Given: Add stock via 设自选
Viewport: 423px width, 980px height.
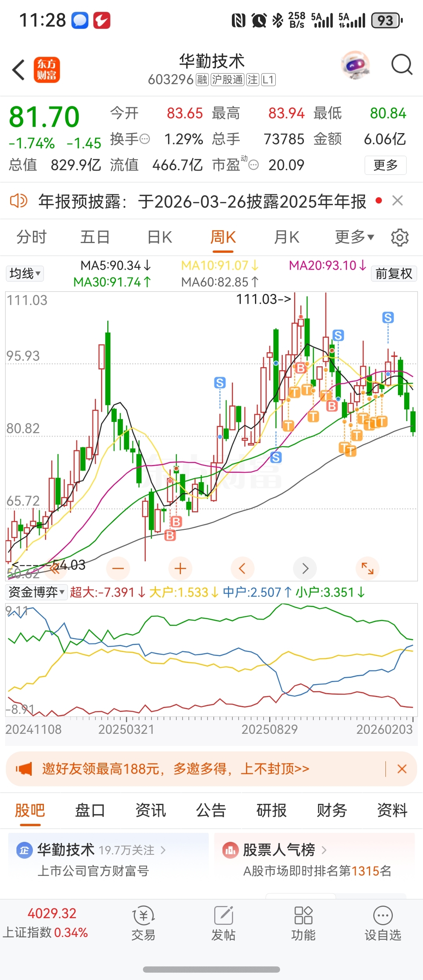Looking at the screenshot, I should pyautogui.click(x=383, y=924).
